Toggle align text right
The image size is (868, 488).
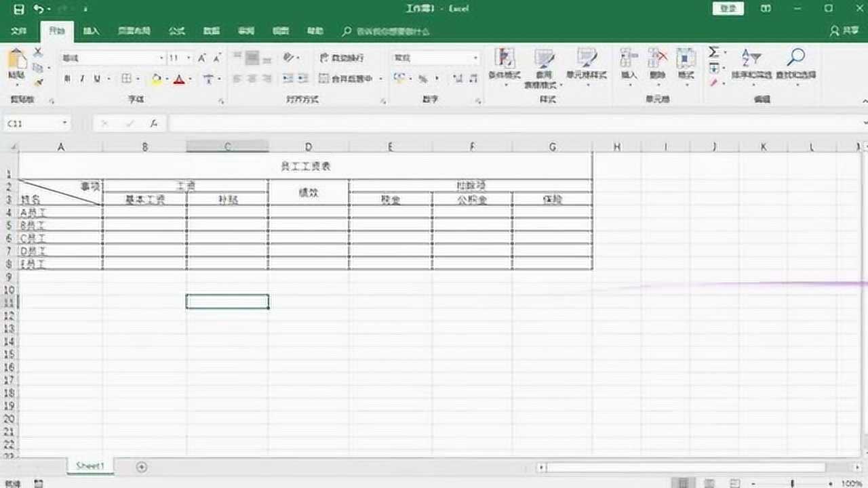(267, 79)
